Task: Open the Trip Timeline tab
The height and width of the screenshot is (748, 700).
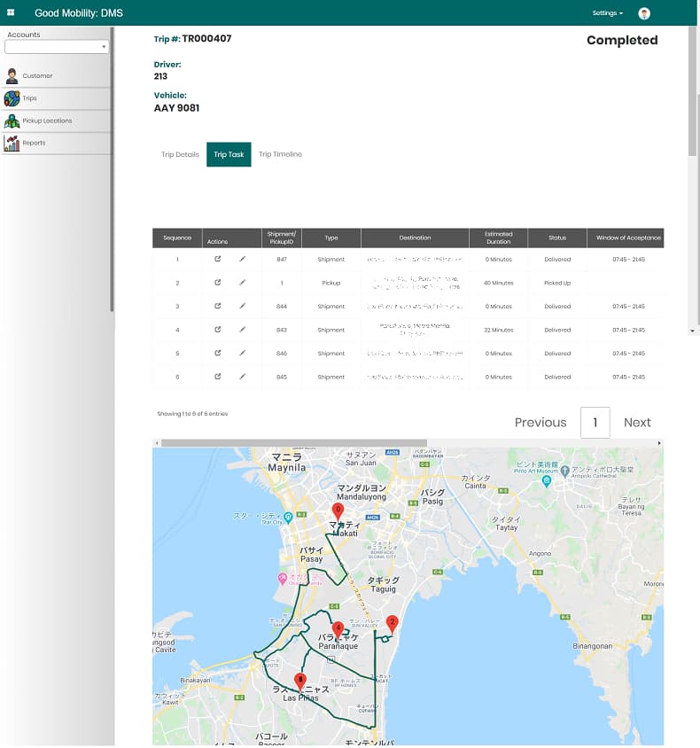Action: [x=280, y=154]
